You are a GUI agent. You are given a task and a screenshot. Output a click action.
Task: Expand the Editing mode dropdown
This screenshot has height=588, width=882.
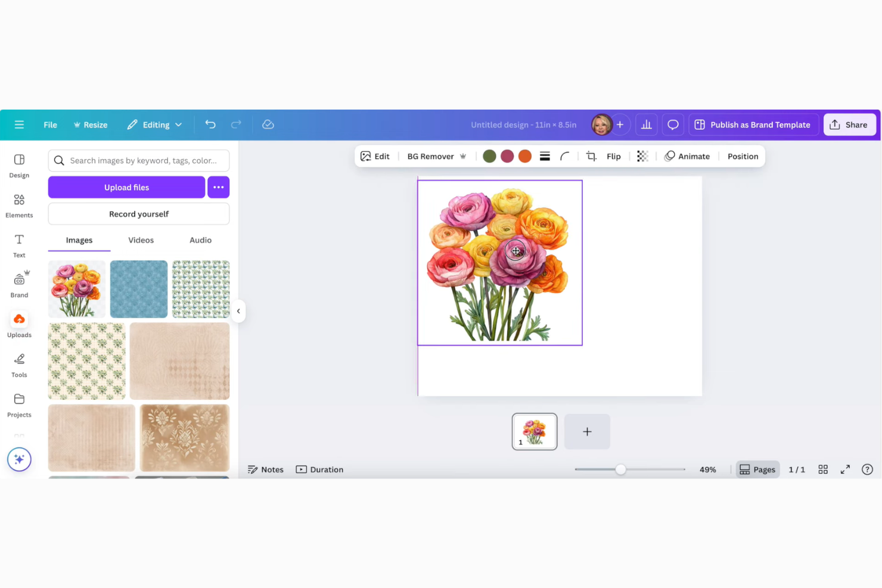point(154,125)
